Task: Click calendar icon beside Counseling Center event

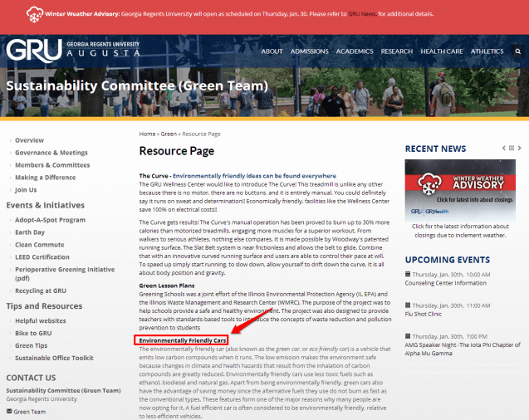Action: [407, 274]
